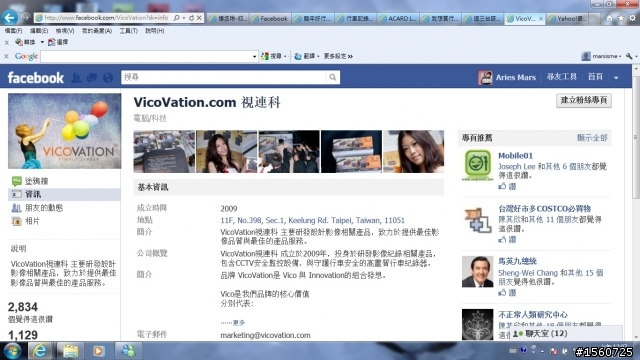Open the Facebook friend requests icon
Viewport: 640px width, 360px height.
76,78
